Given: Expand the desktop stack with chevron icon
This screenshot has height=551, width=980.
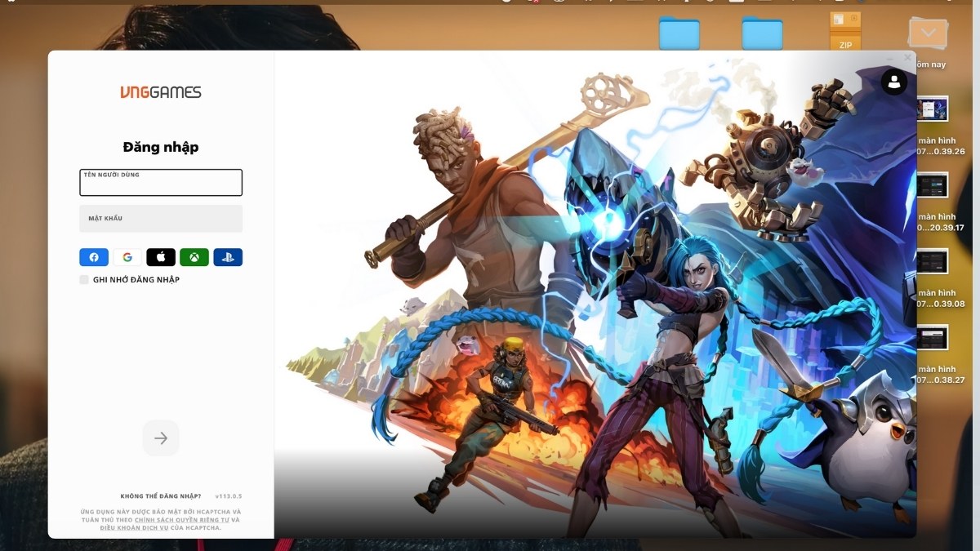Looking at the screenshot, I should point(928,34).
